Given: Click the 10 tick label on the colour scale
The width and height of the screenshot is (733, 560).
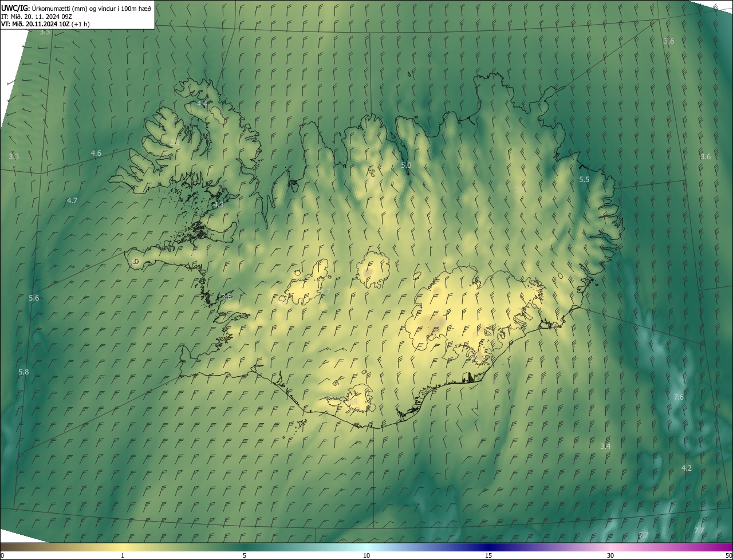Looking at the screenshot, I should [x=366, y=555].
